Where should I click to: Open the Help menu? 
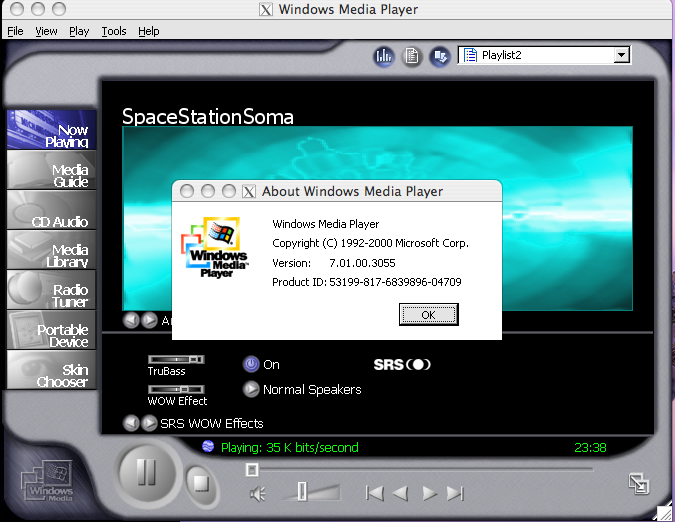tap(149, 31)
